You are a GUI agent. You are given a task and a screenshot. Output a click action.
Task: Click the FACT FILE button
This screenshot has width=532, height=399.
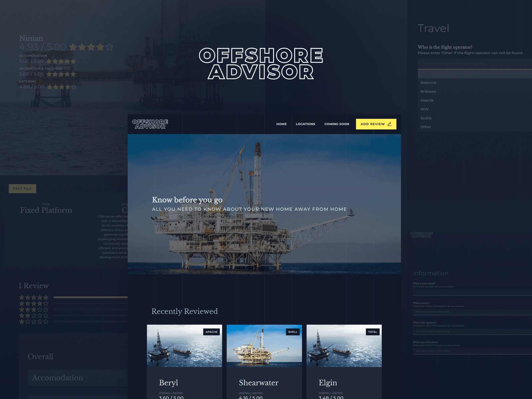[x=22, y=189]
